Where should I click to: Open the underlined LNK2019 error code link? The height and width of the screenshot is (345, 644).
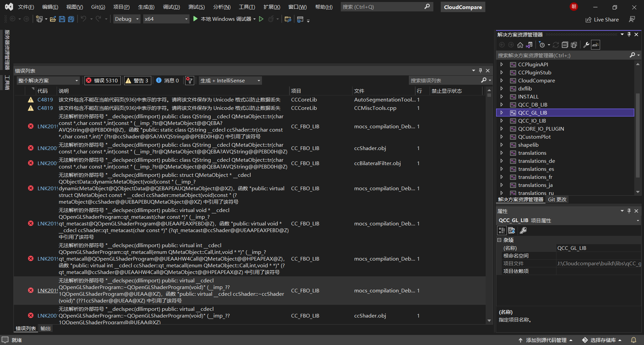[47, 290]
